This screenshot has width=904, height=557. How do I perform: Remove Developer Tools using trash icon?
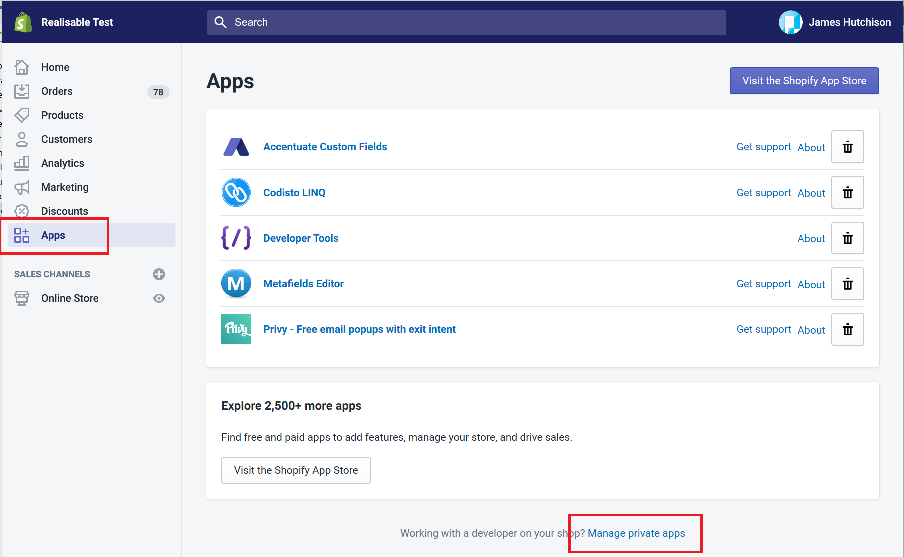(847, 238)
